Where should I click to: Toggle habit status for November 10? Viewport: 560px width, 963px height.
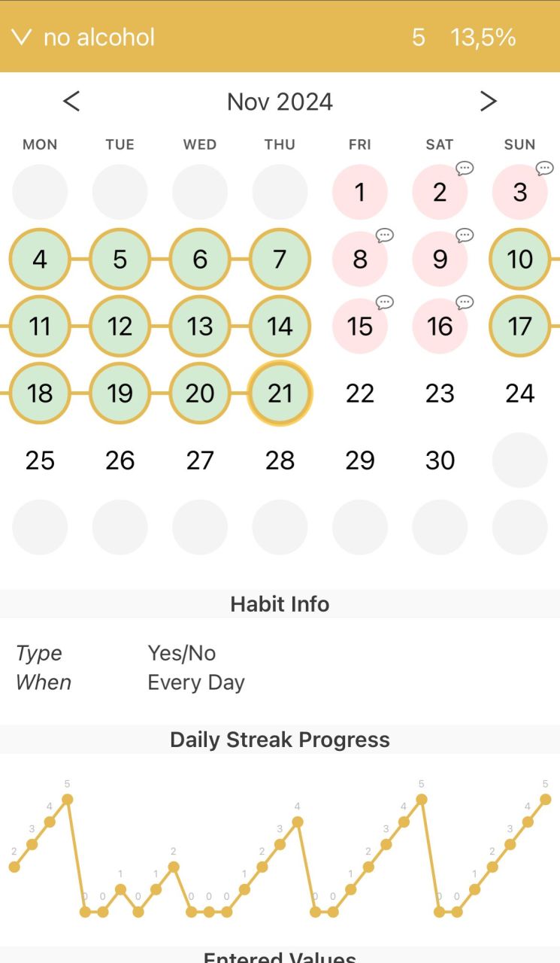[519, 259]
